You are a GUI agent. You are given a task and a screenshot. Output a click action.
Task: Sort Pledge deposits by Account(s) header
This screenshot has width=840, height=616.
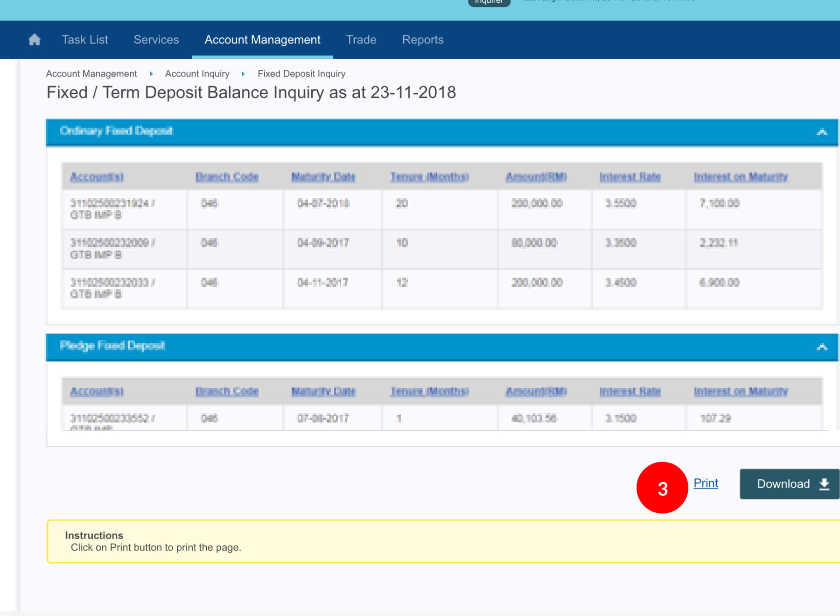(x=97, y=392)
